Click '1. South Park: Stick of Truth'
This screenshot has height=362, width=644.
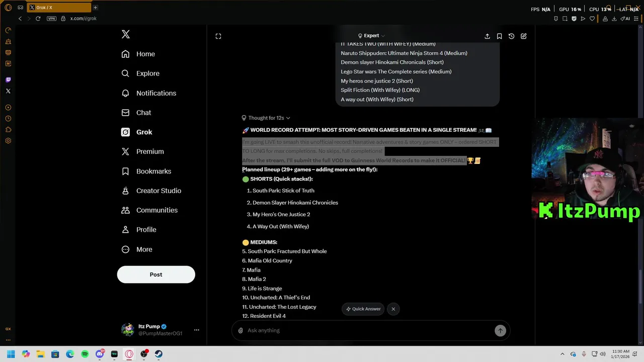click(280, 191)
